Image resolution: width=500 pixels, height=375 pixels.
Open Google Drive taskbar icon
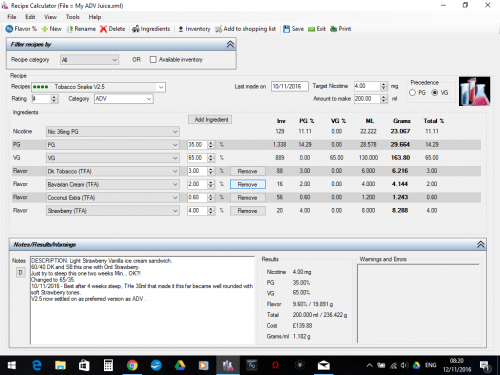[x=180, y=366]
